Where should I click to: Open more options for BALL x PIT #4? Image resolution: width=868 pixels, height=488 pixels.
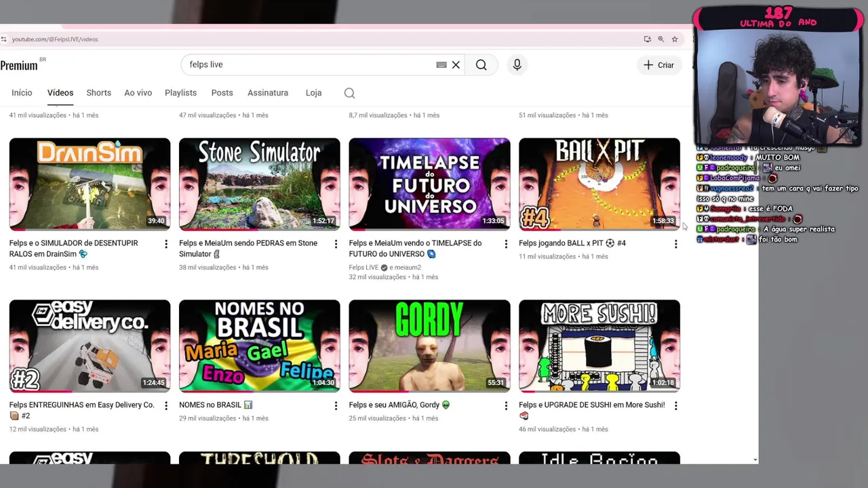(x=675, y=244)
